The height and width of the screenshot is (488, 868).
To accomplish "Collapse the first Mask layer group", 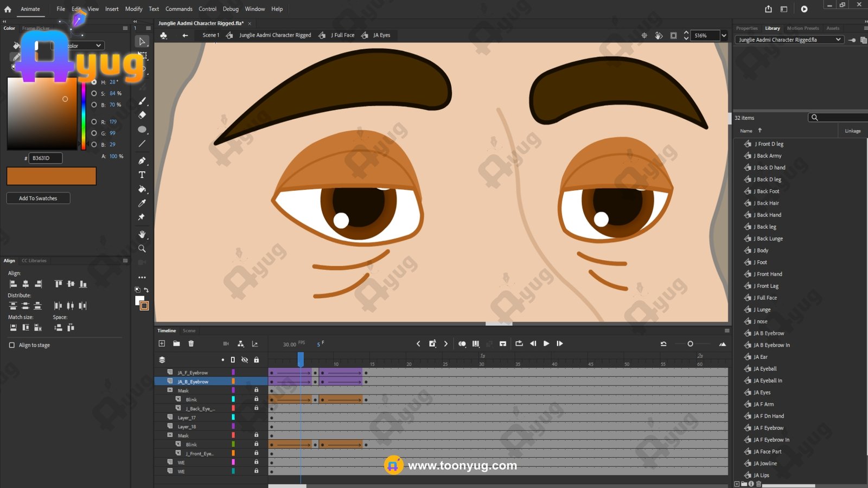I will coord(170,390).
